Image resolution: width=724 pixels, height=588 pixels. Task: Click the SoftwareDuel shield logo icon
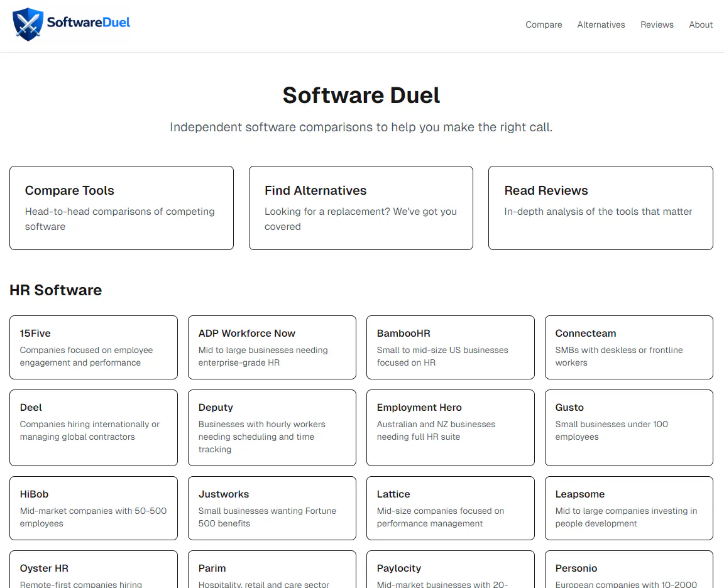point(28,24)
